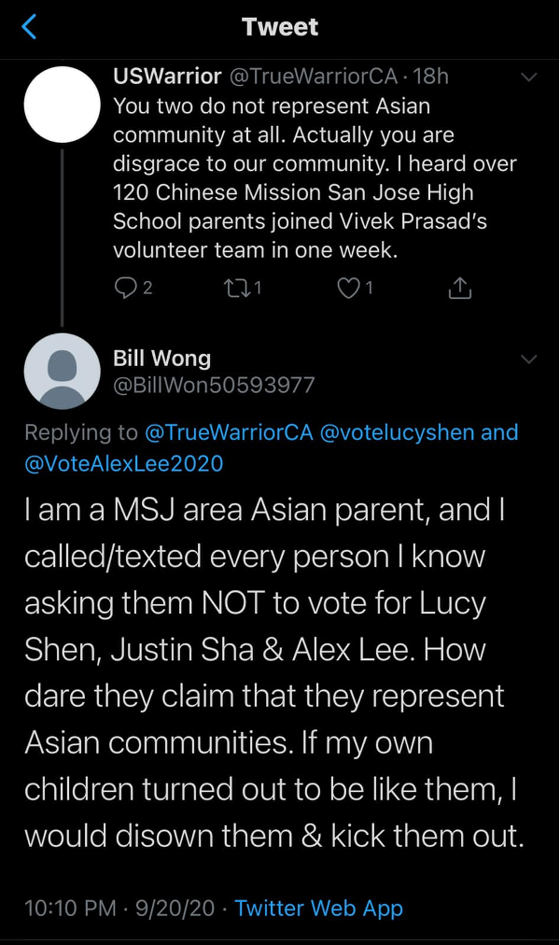
Task: Reply to USWarrior's tweet
Action: point(125,289)
